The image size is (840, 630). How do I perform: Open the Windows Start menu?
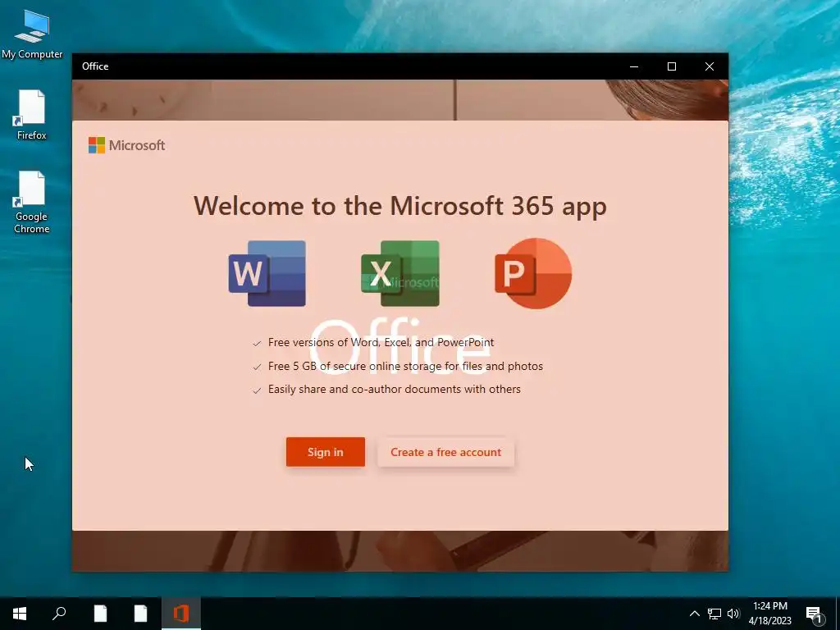(20, 614)
